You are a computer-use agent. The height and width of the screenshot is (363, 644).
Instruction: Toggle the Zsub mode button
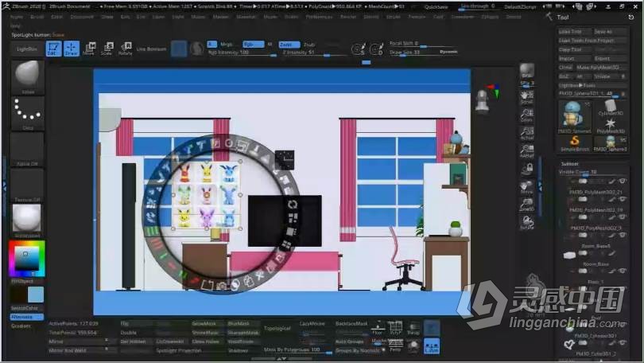(x=309, y=45)
